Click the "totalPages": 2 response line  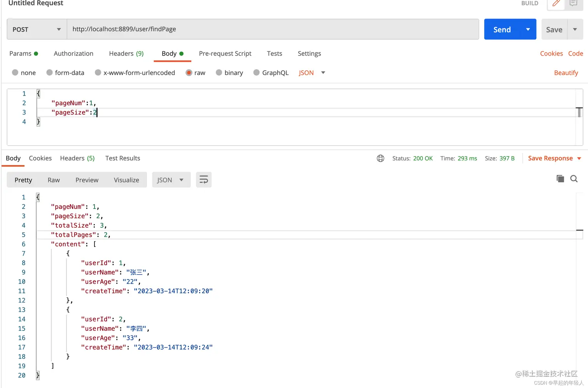coord(80,235)
